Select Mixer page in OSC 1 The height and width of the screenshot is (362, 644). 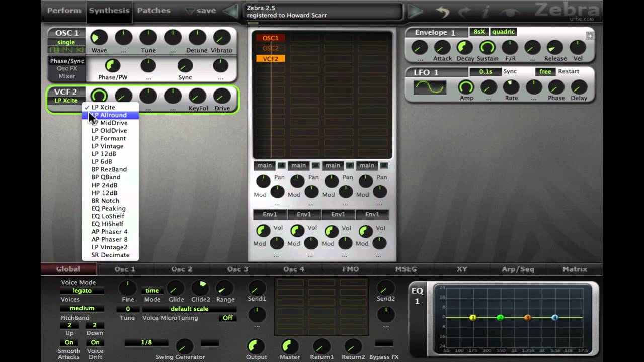point(67,76)
